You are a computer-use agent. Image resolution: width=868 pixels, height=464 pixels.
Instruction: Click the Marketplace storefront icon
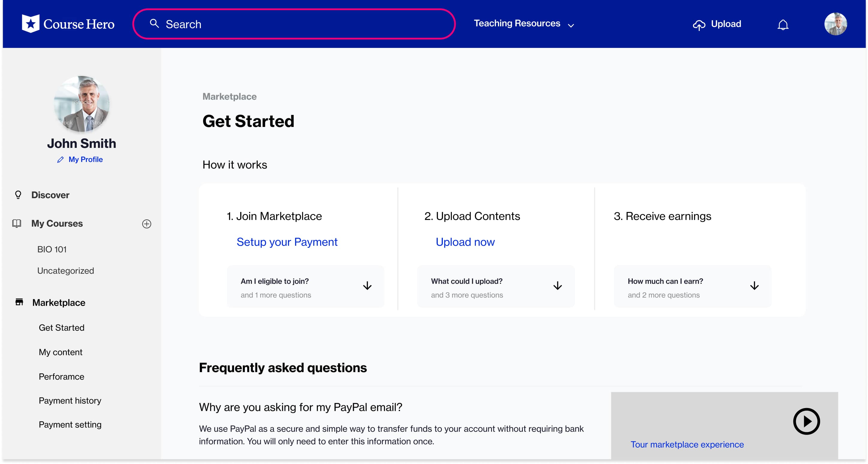[19, 302]
